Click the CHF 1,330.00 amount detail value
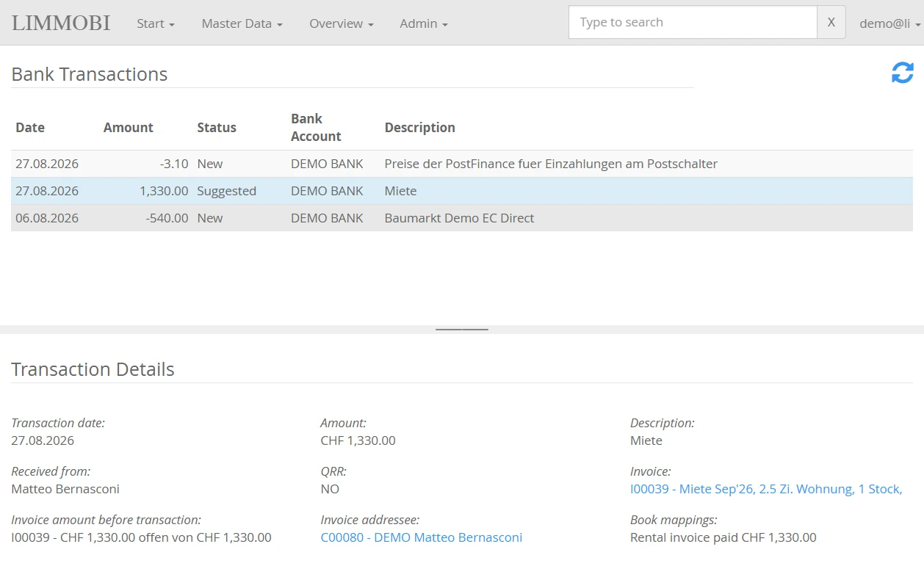924x566 pixels. (x=358, y=440)
